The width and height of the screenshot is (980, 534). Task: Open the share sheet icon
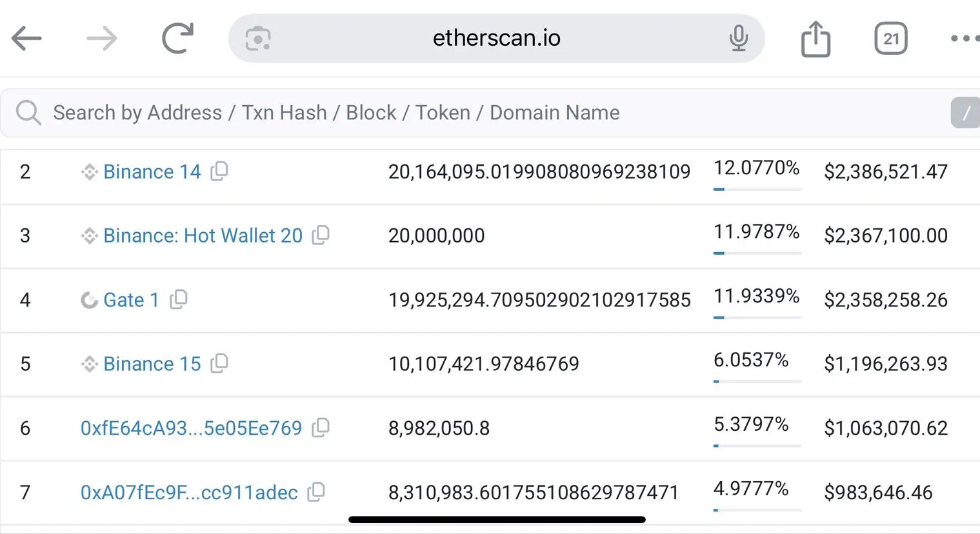point(815,39)
